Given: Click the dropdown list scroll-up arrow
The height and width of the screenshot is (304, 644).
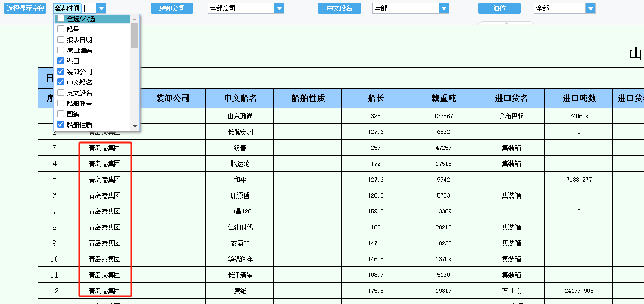Looking at the screenshot, I should point(135,19).
